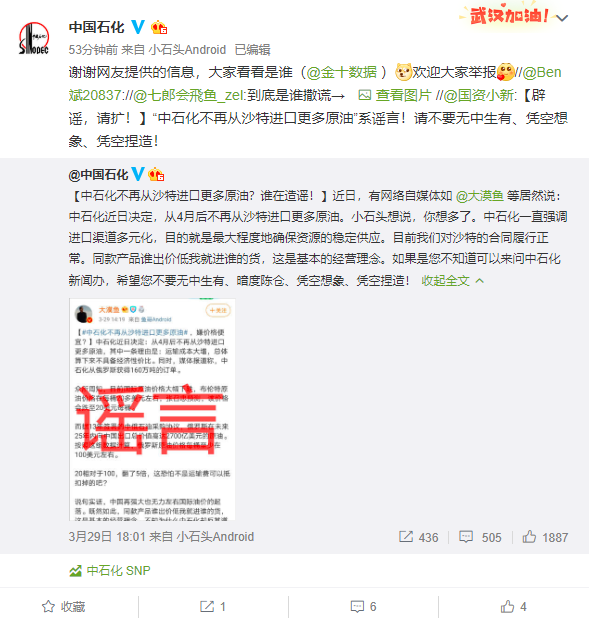Collapse full text with 收起全文
Image resolution: width=589 pixels, height=621 pixels.
(452, 281)
